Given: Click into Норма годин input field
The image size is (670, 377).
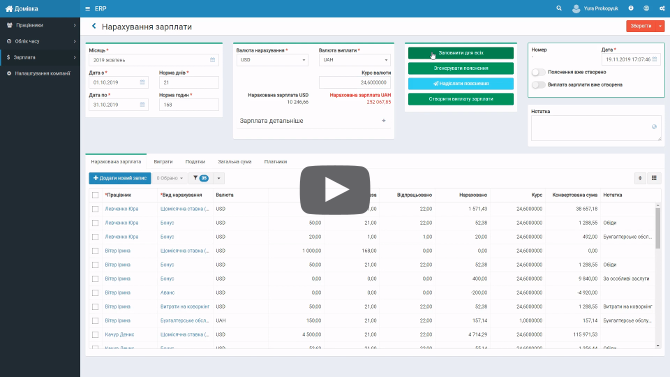Looking at the screenshot, I should 188,104.
